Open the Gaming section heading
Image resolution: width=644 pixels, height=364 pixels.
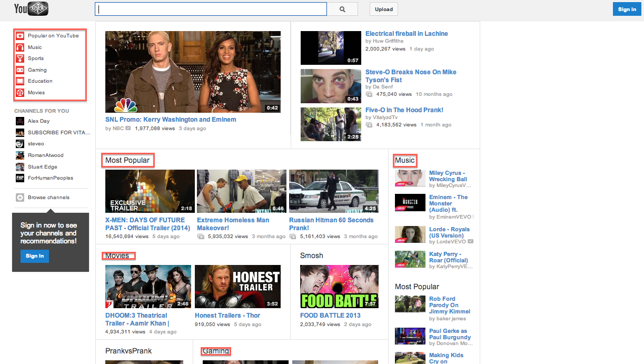pos(216,351)
